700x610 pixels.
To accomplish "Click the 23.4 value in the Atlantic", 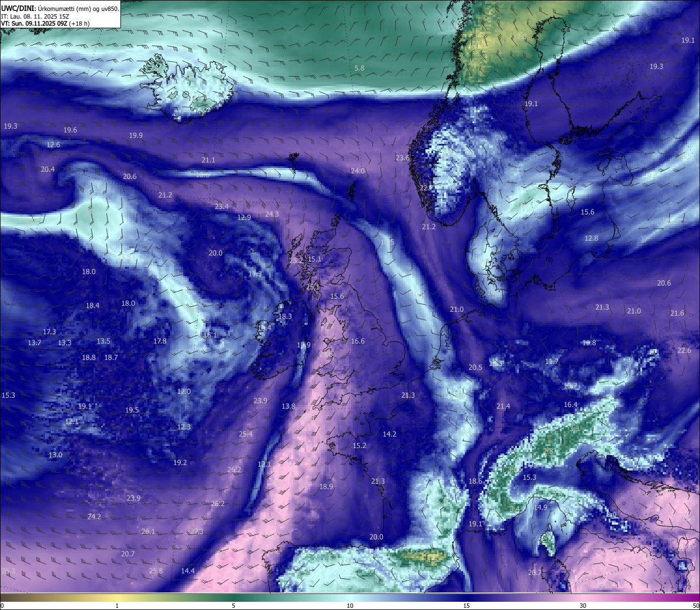I will (x=221, y=206).
